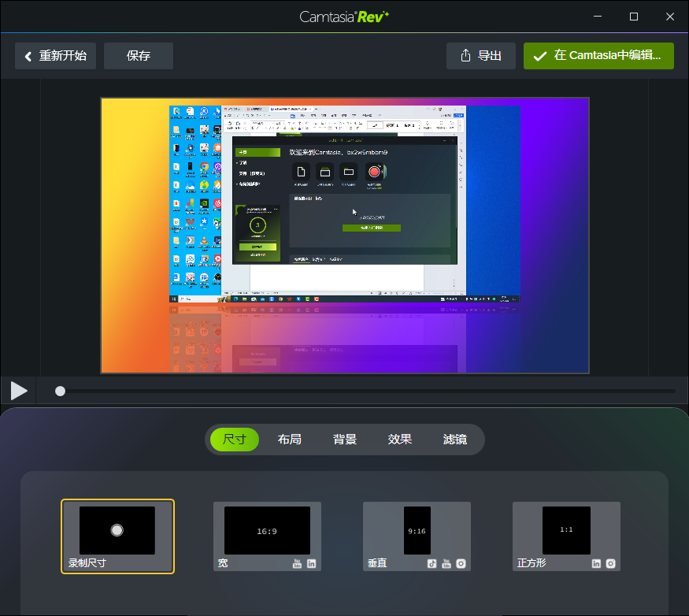
Task: Open the 背景 tab
Action: click(345, 440)
